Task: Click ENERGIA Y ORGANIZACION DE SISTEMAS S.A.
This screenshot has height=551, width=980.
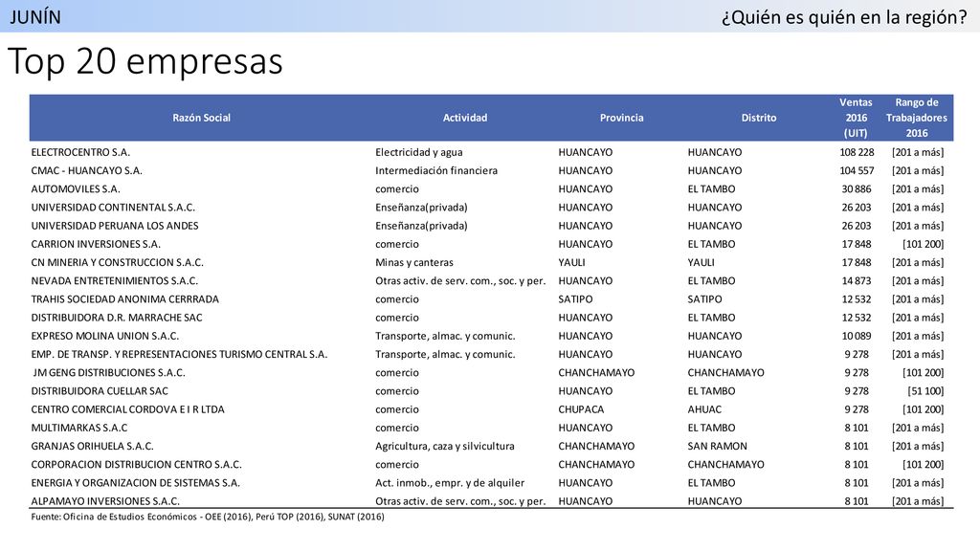Action: pyautogui.click(x=136, y=483)
